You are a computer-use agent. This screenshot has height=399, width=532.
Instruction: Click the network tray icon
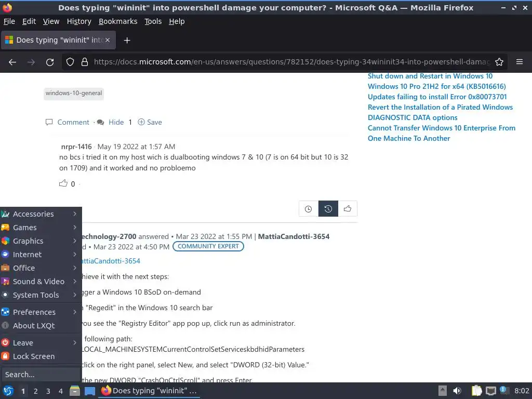point(490,391)
